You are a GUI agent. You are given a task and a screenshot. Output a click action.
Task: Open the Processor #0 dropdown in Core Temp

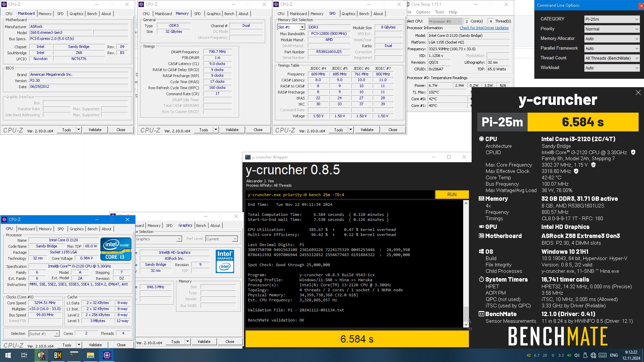coord(445,21)
